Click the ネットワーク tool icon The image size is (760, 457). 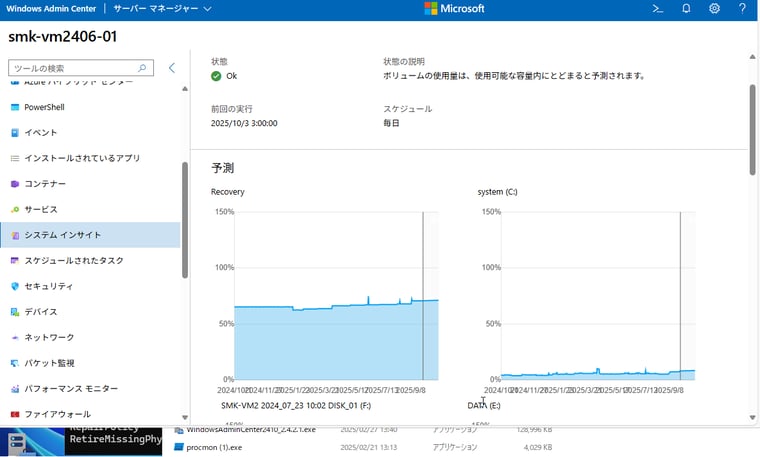click(15, 337)
